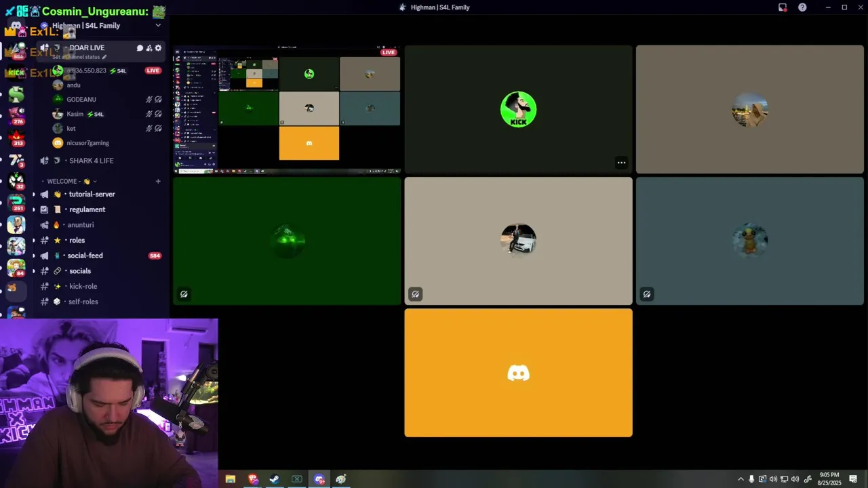This screenshot has width=868, height=488.
Task: Expand the social-feed channel arrow
Action: 34,256
